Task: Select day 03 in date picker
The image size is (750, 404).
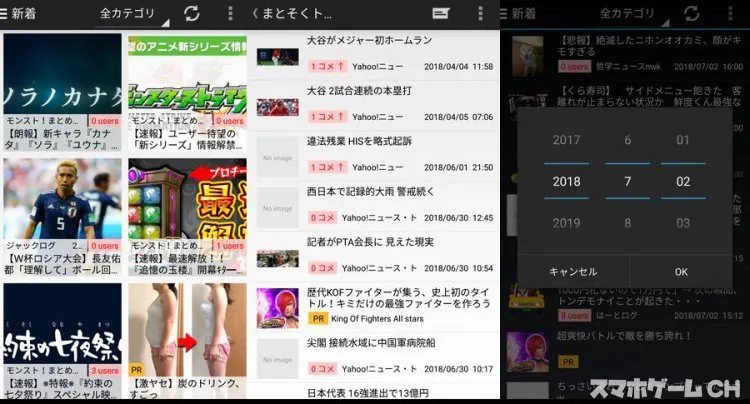Action: point(683,223)
